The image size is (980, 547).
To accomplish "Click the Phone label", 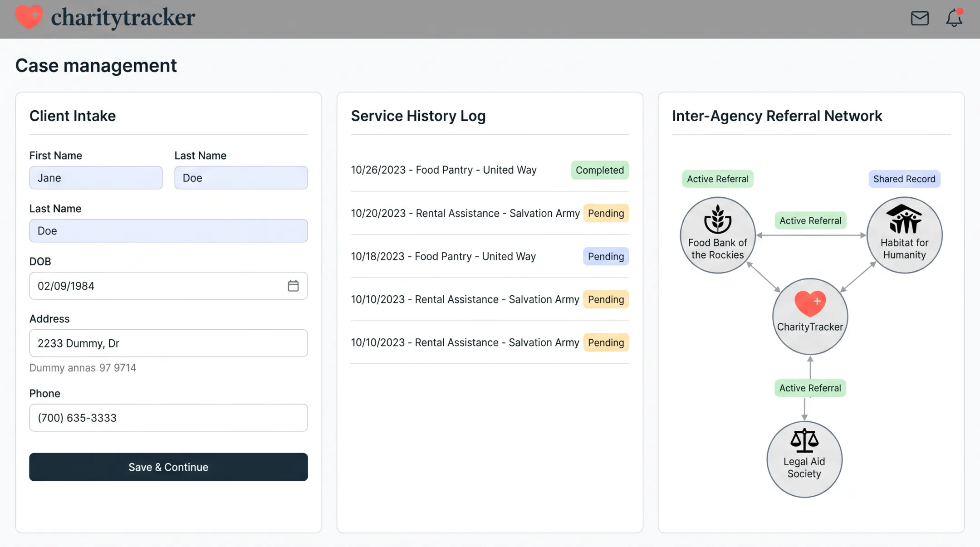I will 45,393.
